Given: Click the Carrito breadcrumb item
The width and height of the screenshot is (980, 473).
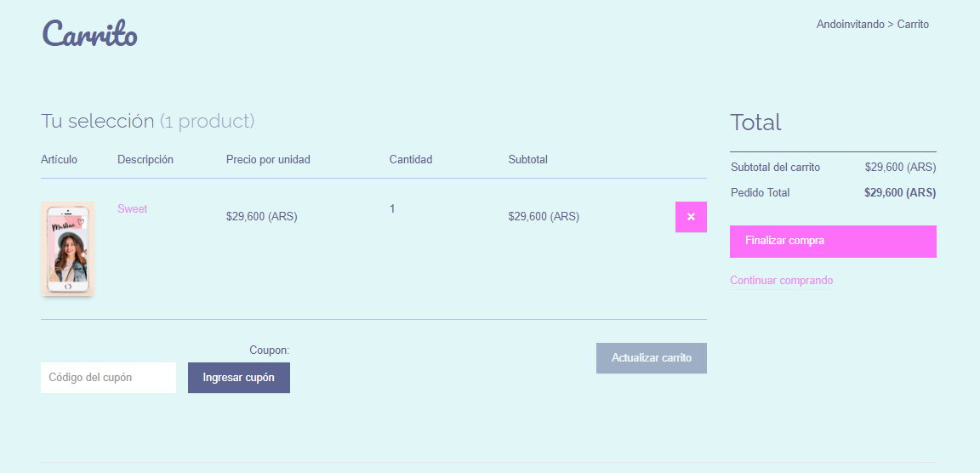Looking at the screenshot, I should click(x=913, y=25).
